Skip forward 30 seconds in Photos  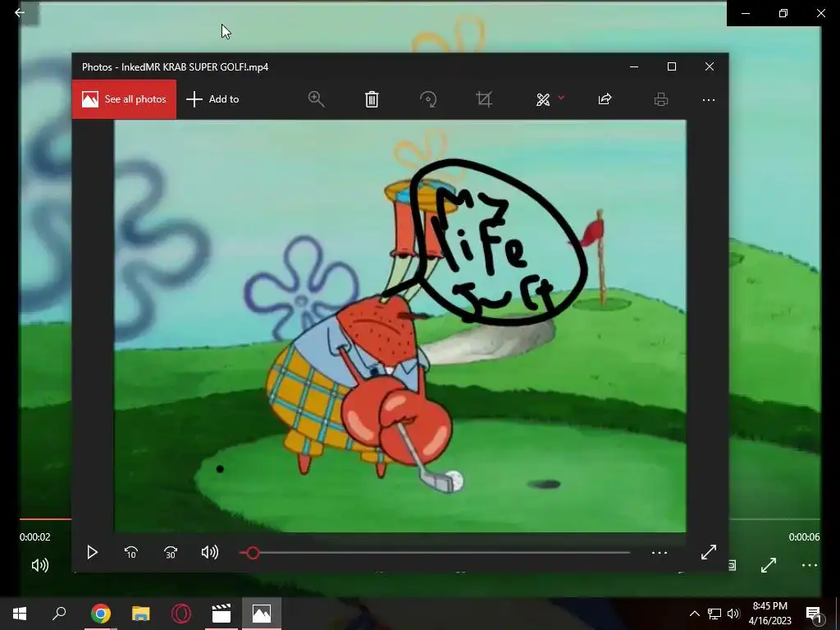pyautogui.click(x=171, y=552)
